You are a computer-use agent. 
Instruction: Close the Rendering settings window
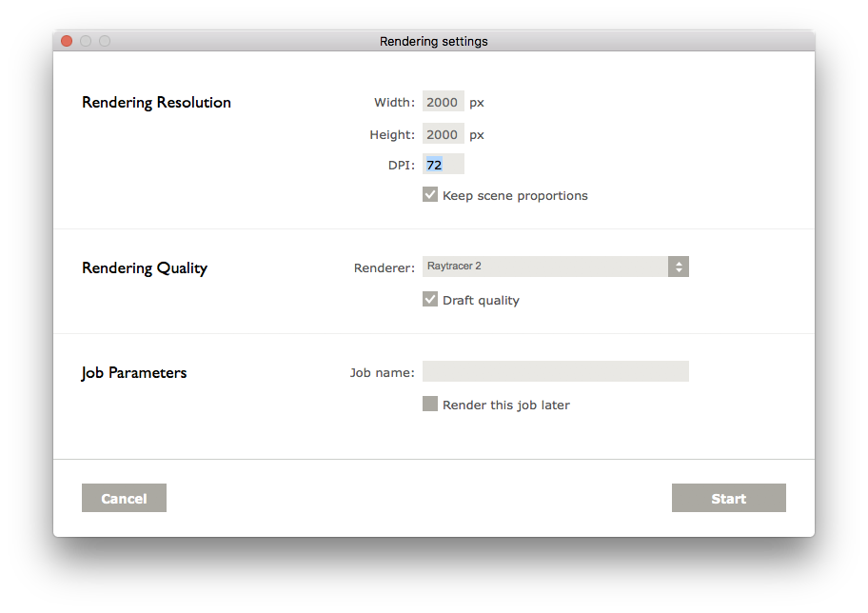(x=67, y=41)
